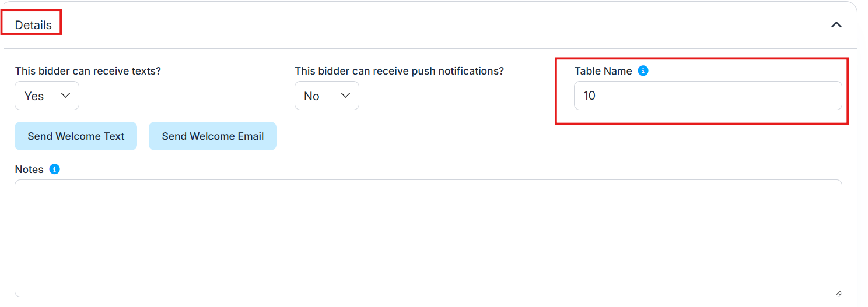This screenshot has height=307, width=868.
Task: Collapse the Details section with the chevron
Action: pos(836,25)
